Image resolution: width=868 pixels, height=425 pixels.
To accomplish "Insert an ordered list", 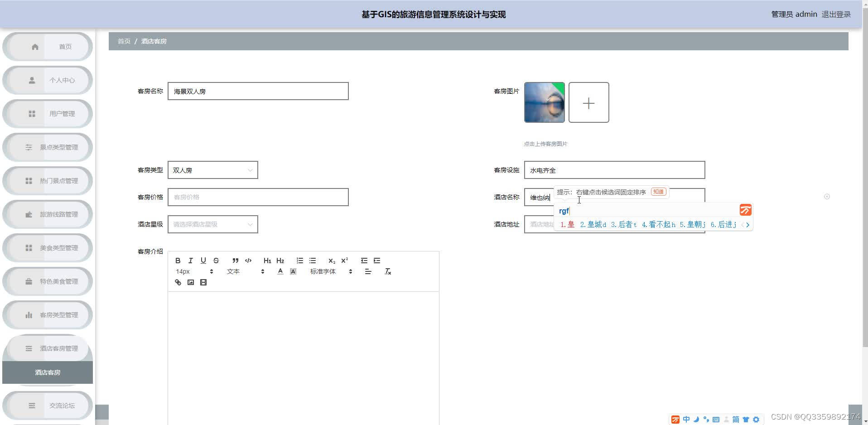I will click(299, 261).
